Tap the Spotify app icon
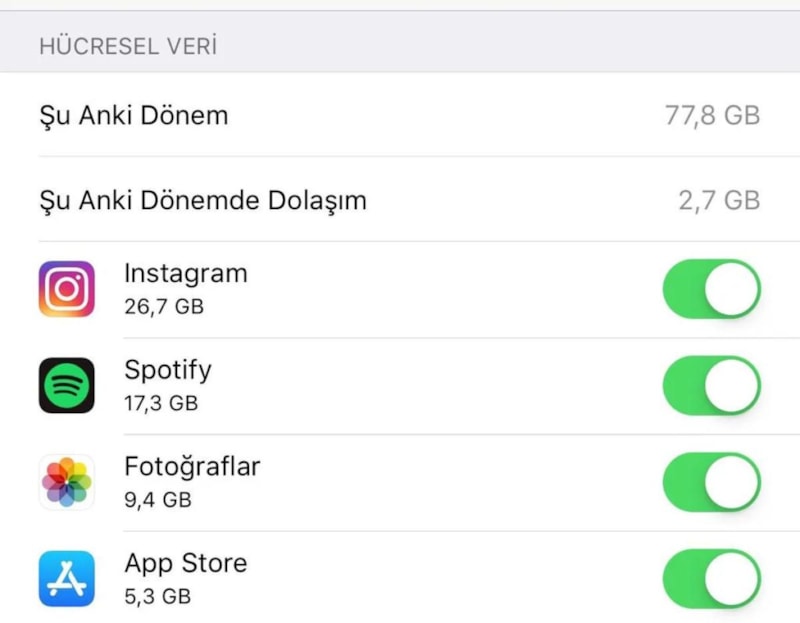 pyautogui.click(x=67, y=386)
